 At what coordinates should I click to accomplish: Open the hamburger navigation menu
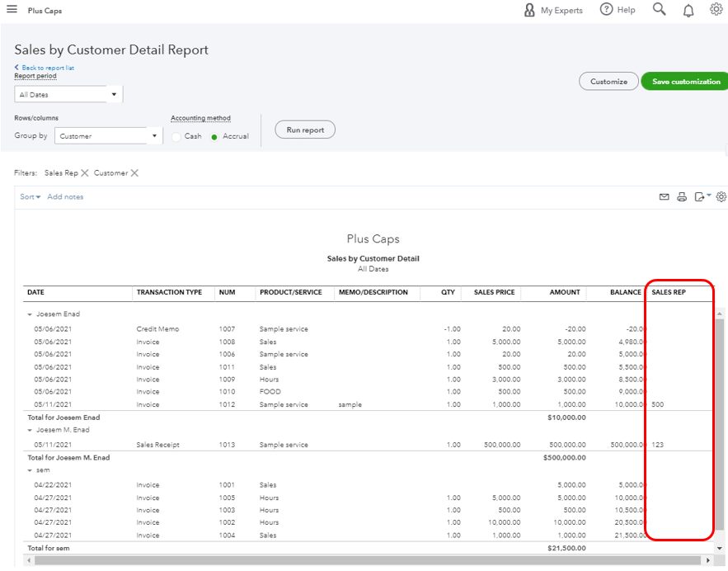11,9
